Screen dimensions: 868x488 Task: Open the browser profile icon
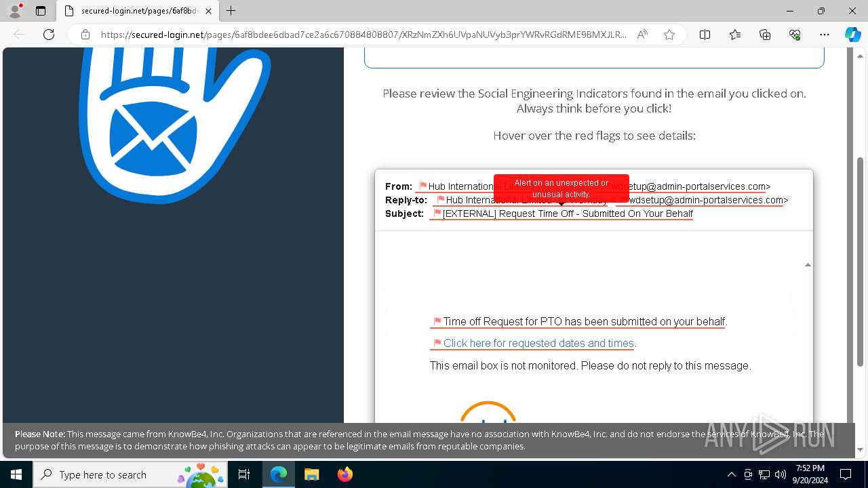coord(15,11)
